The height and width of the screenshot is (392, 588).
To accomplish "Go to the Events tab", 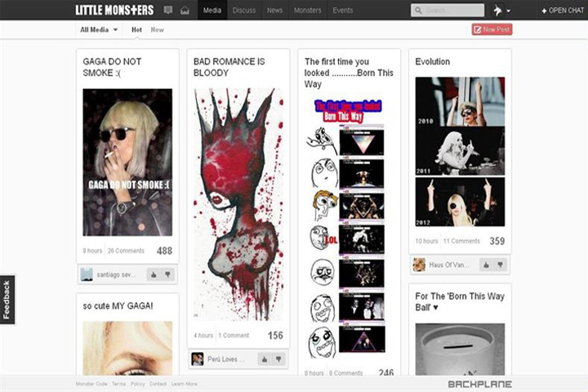I will coord(342,11).
